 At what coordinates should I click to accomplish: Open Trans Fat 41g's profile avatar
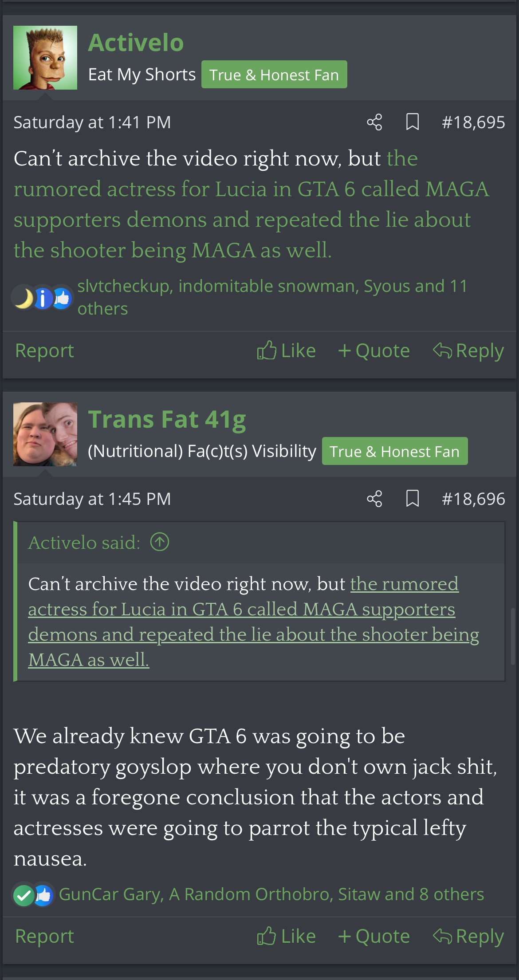(45, 434)
